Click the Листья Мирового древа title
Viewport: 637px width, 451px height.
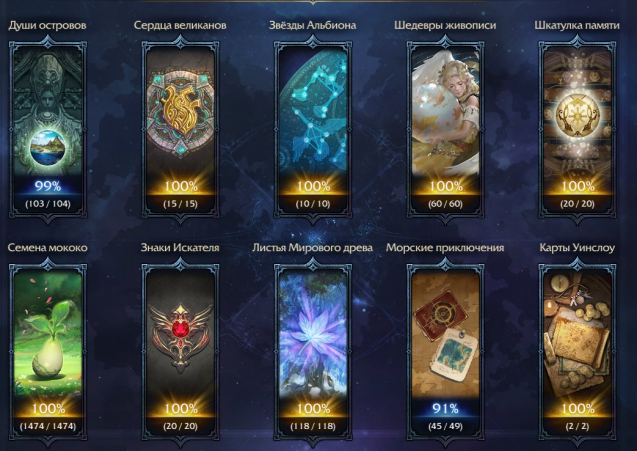312,247
